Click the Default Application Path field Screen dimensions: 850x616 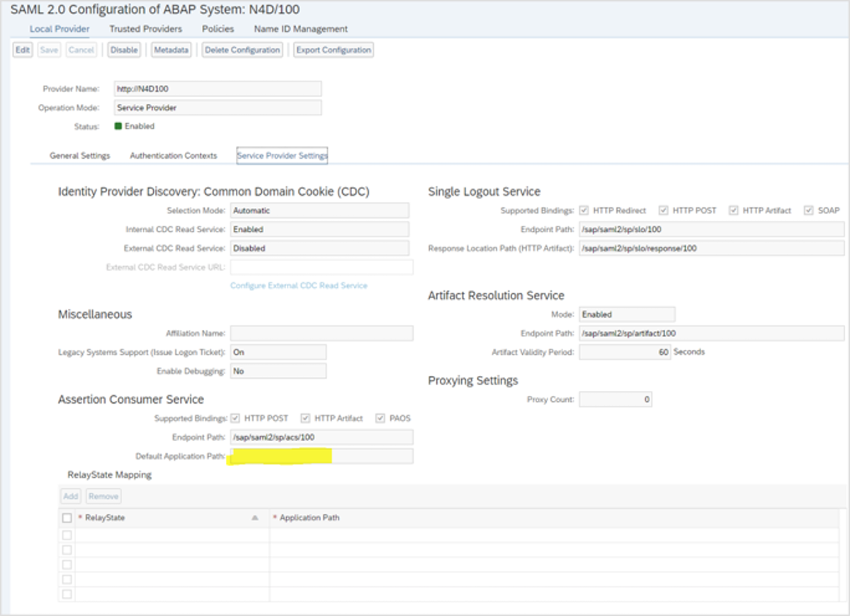point(321,457)
